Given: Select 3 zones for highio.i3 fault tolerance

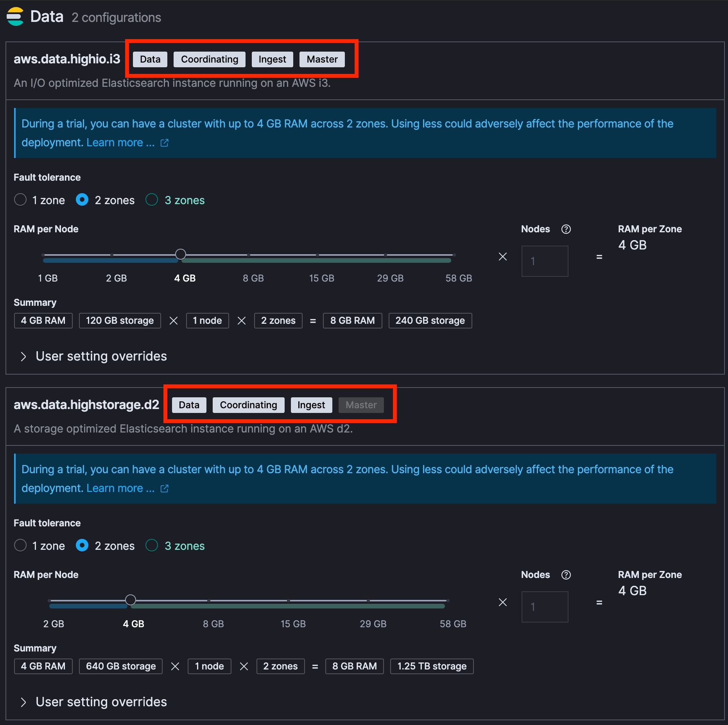Looking at the screenshot, I should coord(152,200).
